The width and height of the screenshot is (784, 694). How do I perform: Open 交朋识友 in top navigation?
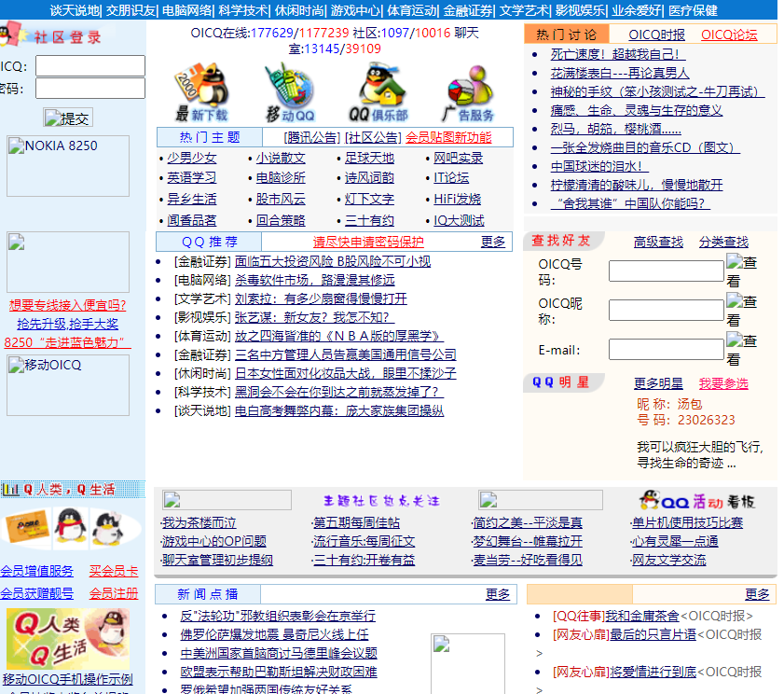(131, 10)
